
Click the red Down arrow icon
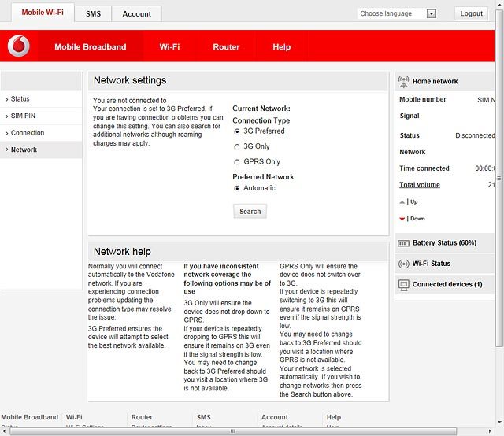pos(402,219)
